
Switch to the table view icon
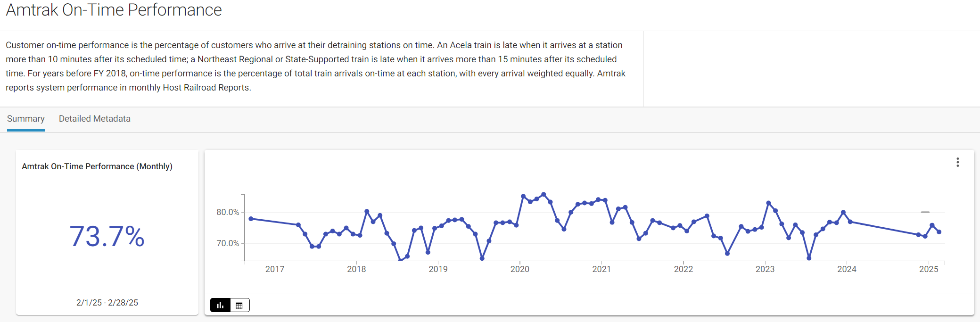click(239, 305)
